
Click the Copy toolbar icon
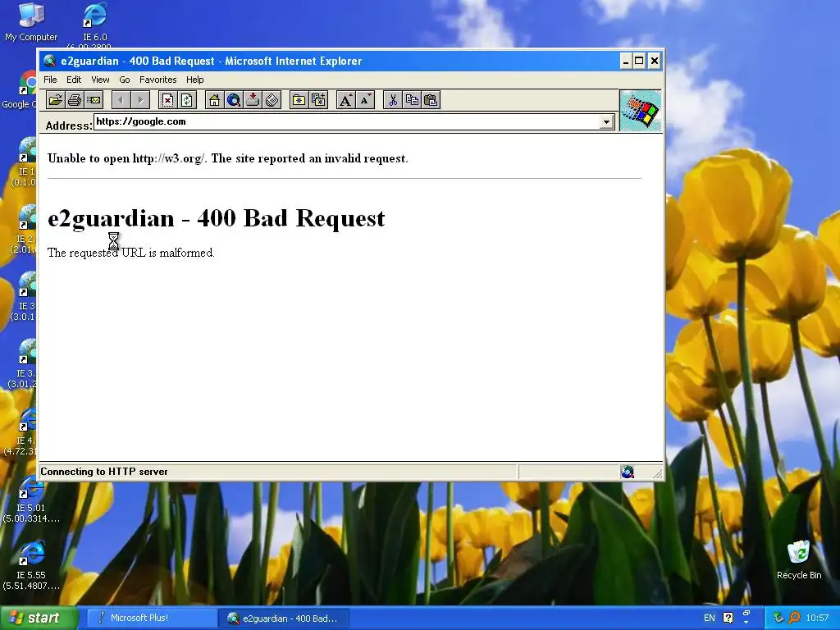412,100
